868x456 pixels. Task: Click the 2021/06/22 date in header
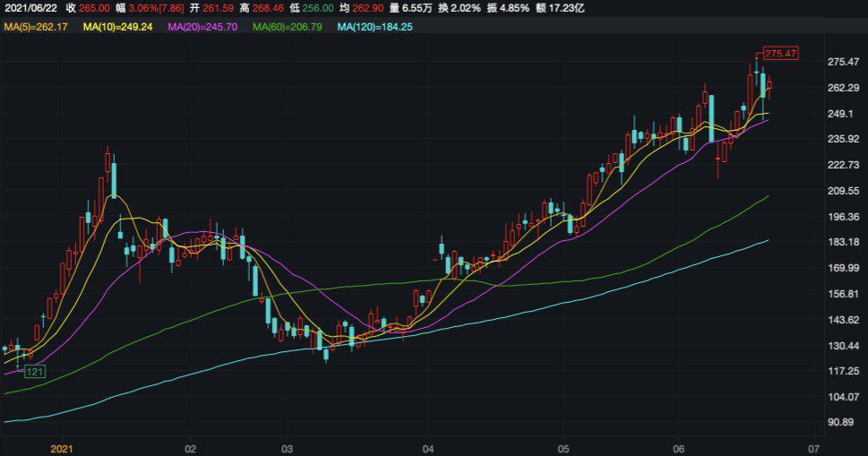pyautogui.click(x=30, y=7)
